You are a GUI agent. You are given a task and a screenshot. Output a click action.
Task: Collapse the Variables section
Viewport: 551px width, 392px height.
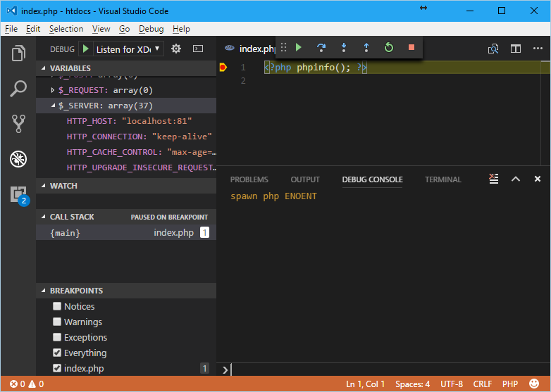pos(126,68)
